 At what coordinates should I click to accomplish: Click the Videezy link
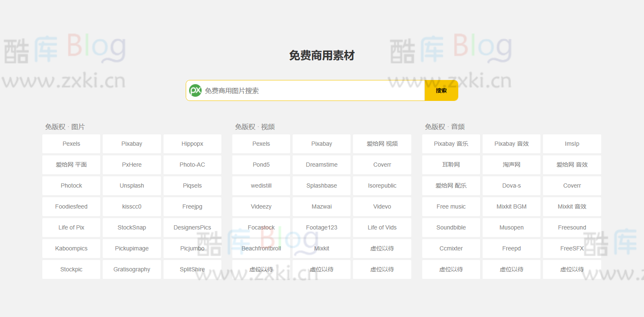coord(261,206)
